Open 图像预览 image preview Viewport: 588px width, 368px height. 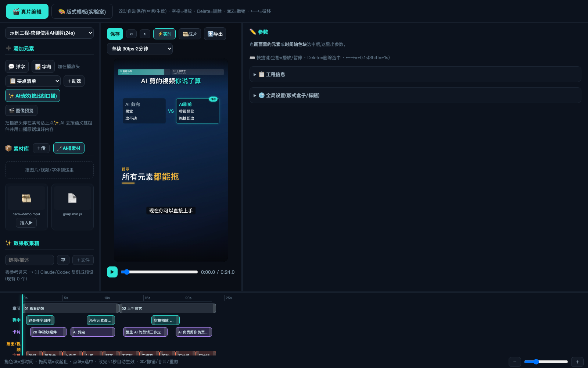pos(21,110)
